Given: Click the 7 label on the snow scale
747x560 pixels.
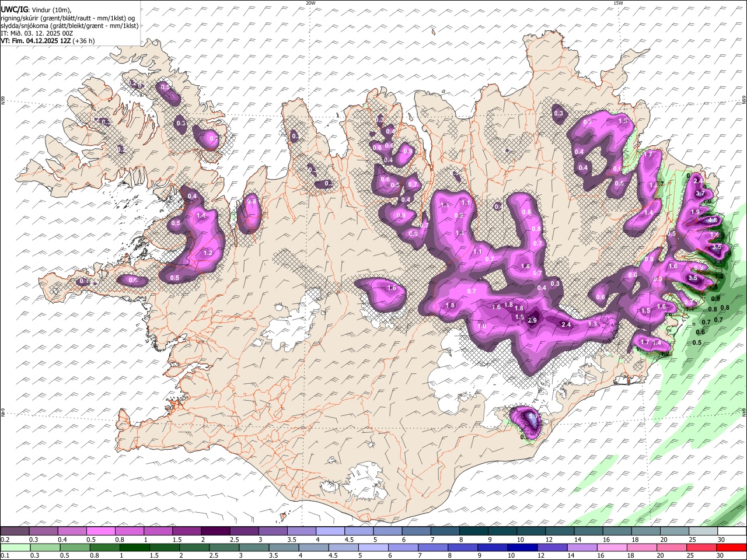Looking at the screenshot, I should (x=432, y=540).
